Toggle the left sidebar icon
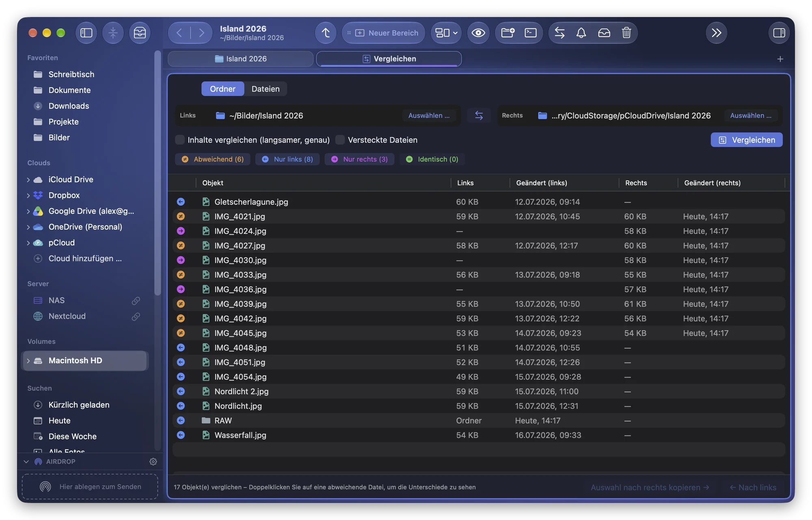812x520 pixels. tap(86, 33)
